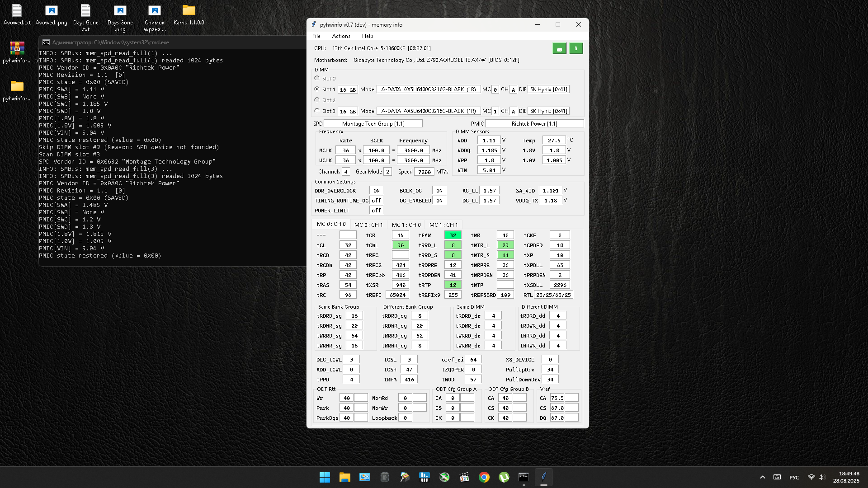This screenshot has width=868, height=488.
Task: Switch to the MC 1 : CH 0 tab
Action: [406, 225]
